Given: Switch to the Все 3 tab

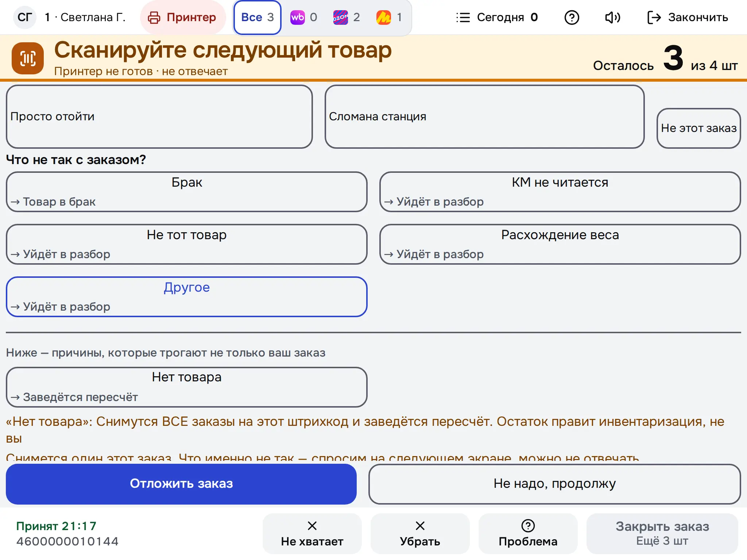Looking at the screenshot, I should [258, 17].
